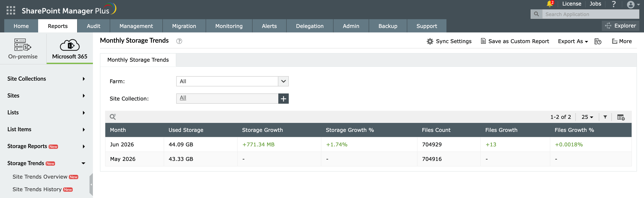Open the Backup tab

pos(388,26)
